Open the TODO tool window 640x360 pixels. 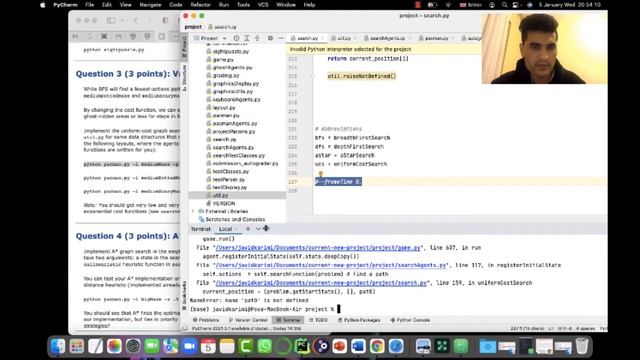[318, 320]
